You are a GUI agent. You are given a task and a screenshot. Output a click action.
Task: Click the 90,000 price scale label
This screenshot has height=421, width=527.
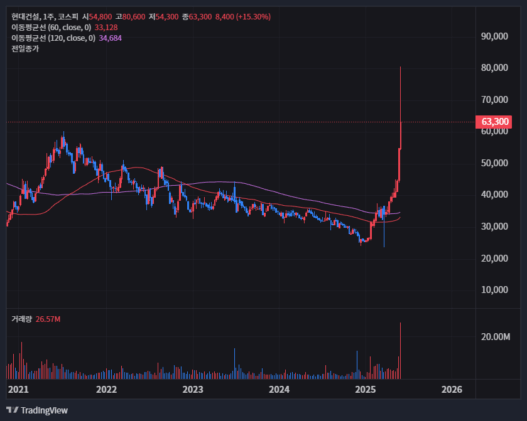[494, 36]
